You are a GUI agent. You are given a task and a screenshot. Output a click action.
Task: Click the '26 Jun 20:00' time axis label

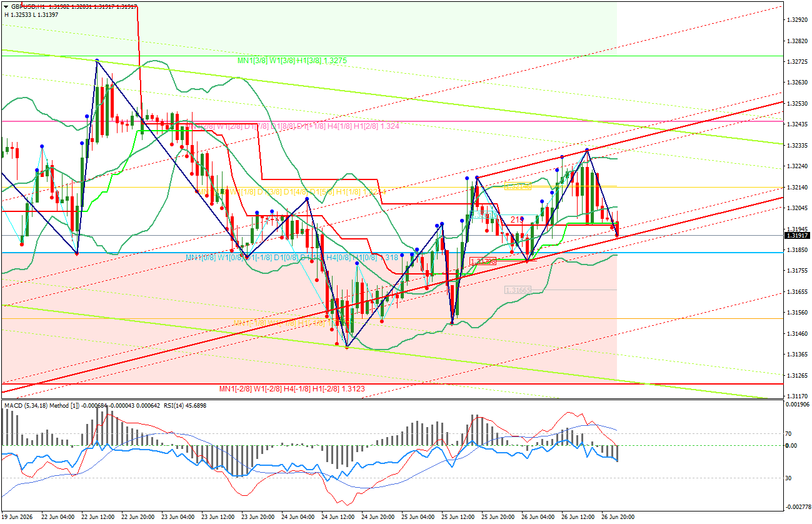pyautogui.click(x=618, y=517)
